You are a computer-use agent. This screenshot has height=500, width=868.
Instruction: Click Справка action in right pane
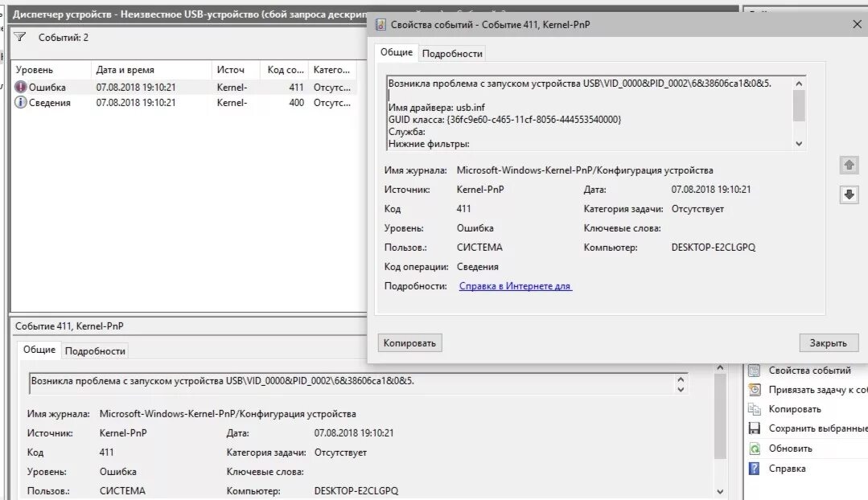787,469
